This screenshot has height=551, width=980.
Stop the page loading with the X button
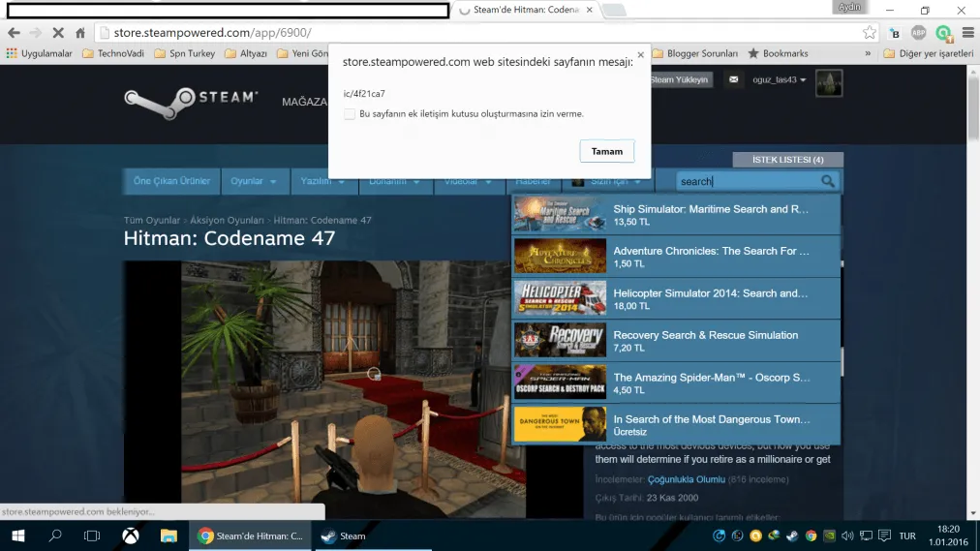[x=58, y=33]
